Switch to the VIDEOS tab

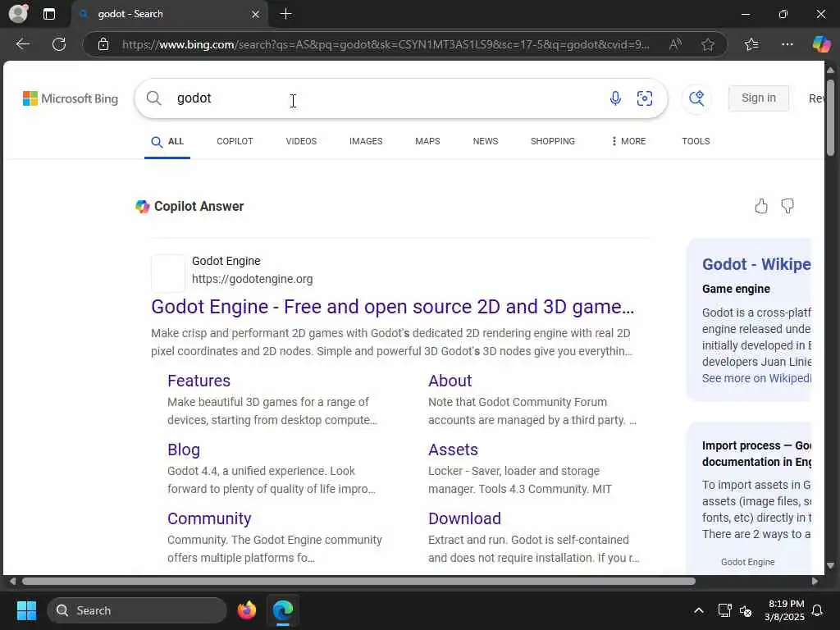301,141
